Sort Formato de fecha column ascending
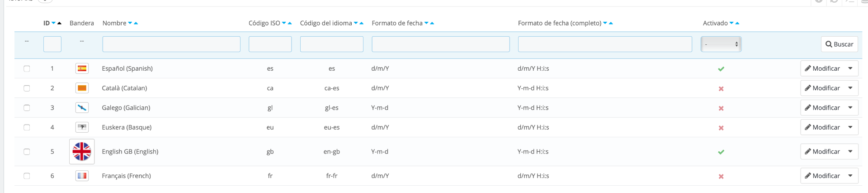Image resolution: width=868 pixels, height=193 pixels. 432,23
